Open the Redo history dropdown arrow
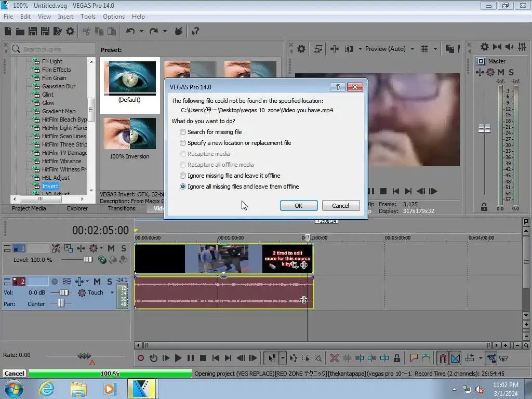 pyautogui.click(x=165, y=31)
